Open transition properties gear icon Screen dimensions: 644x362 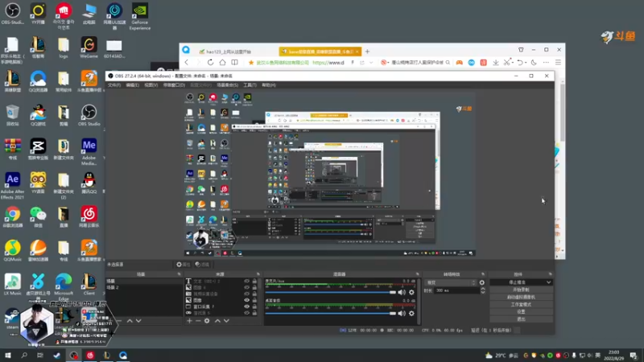click(x=481, y=282)
